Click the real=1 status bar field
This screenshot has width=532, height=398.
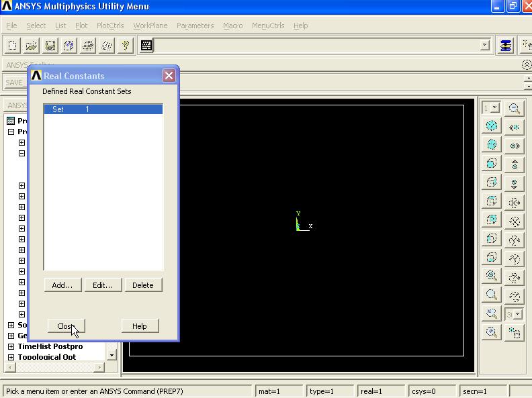[381, 391]
